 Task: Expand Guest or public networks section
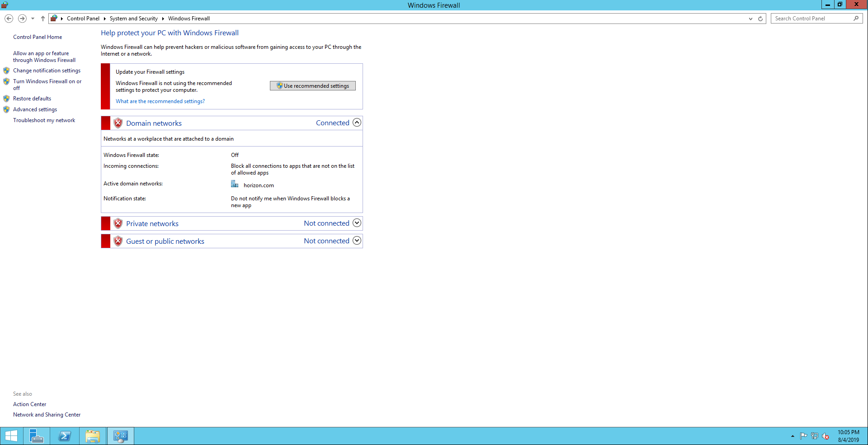click(357, 241)
